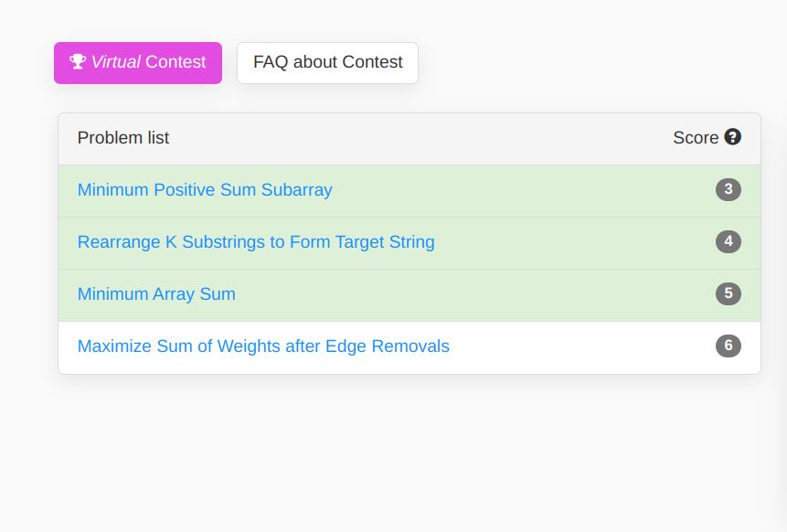787x532 pixels.
Task: Click score badge 6 for Maximize Sum of Weights
Action: click(729, 346)
